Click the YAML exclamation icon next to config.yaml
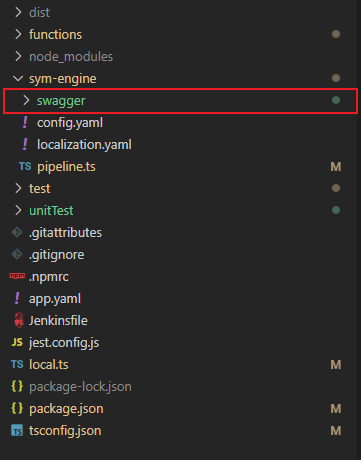Viewport: 361px width, 460px height. tap(25, 122)
